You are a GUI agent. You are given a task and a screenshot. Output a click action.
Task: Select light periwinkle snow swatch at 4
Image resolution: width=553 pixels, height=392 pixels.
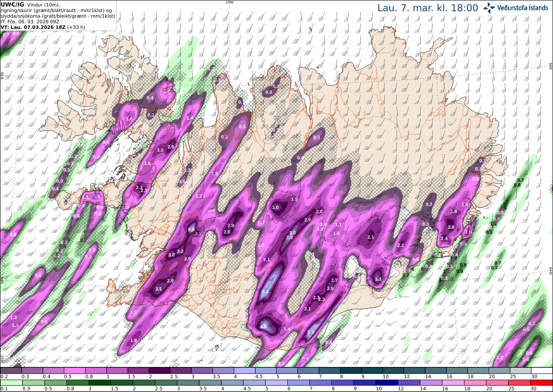coord(245,370)
